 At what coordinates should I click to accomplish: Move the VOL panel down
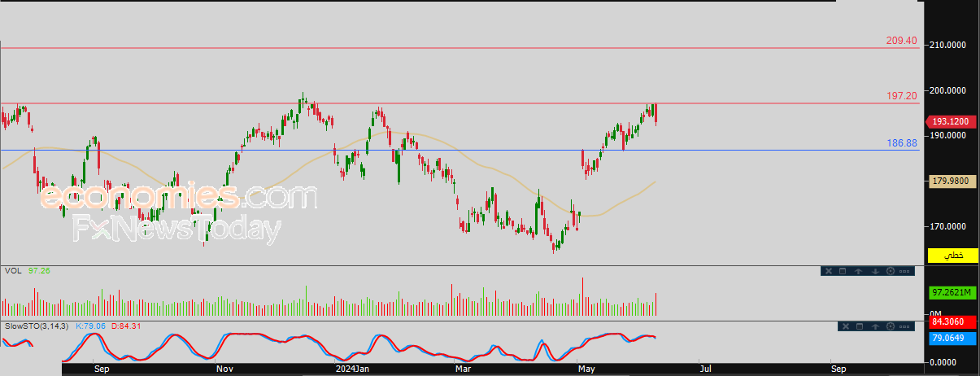click(x=875, y=271)
